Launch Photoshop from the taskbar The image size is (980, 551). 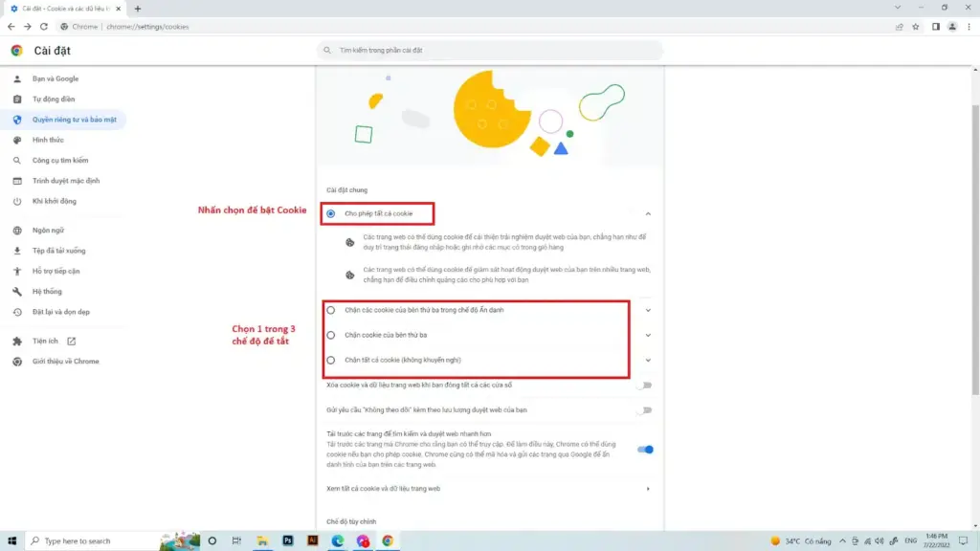pyautogui.click(x=287, y=541)
